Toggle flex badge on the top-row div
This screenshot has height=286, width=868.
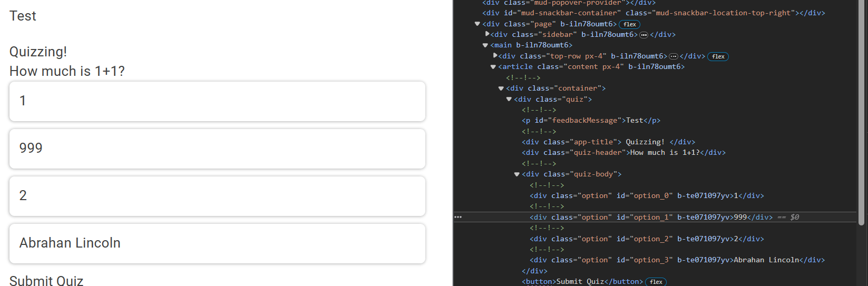click(718, 56)
